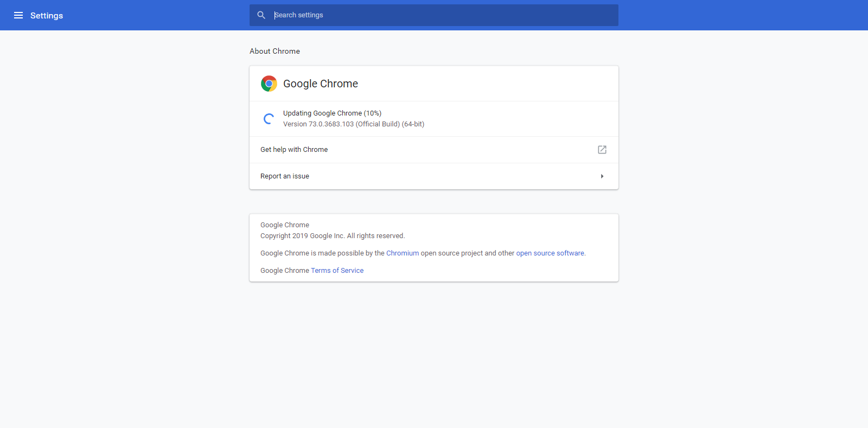
Task: Open the Chromium link
Action: click(x=403, y=253)
